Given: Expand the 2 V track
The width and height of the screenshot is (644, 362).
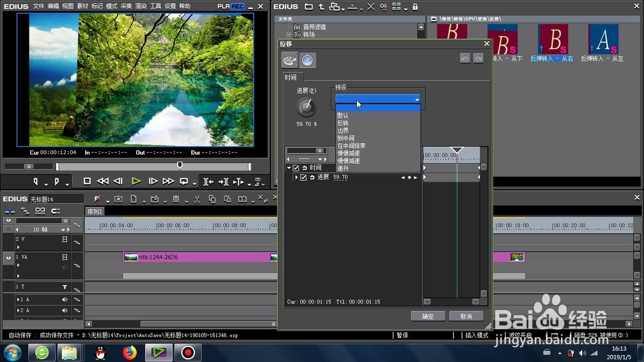Looking at the screenshot, I should [18, 247].
